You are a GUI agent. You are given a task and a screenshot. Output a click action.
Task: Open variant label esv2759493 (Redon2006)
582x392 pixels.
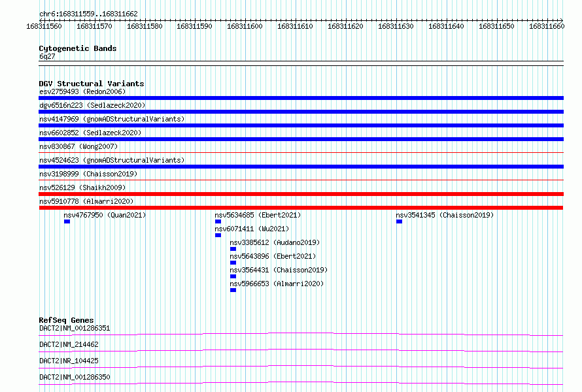click(x=82, y=91)
